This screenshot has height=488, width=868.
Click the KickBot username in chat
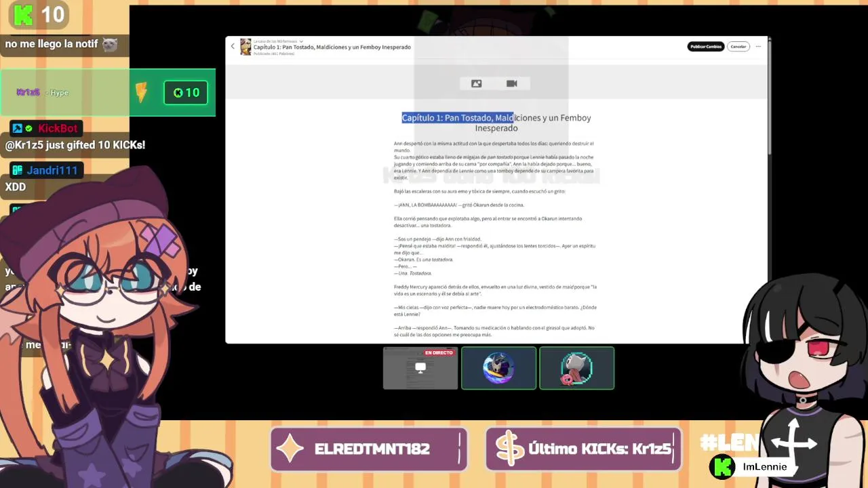click(58, 128)
